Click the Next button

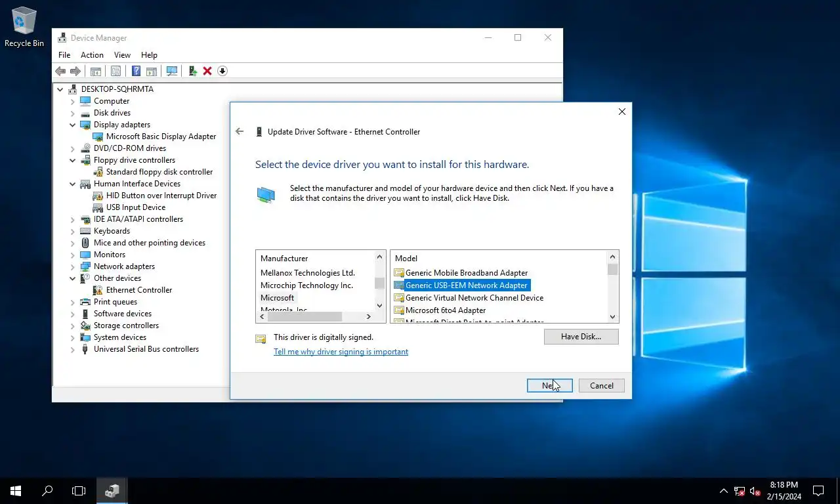click(x=549, y=386)
